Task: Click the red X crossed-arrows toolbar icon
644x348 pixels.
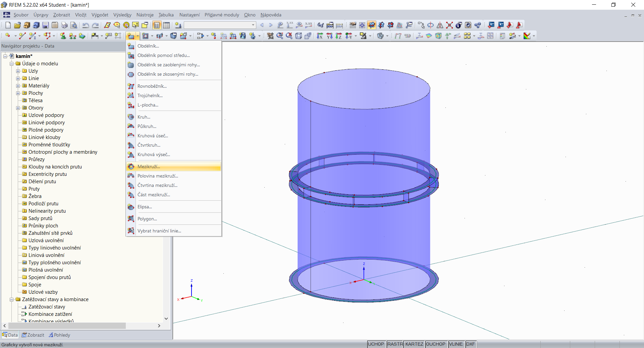Action: coord(449,25)
